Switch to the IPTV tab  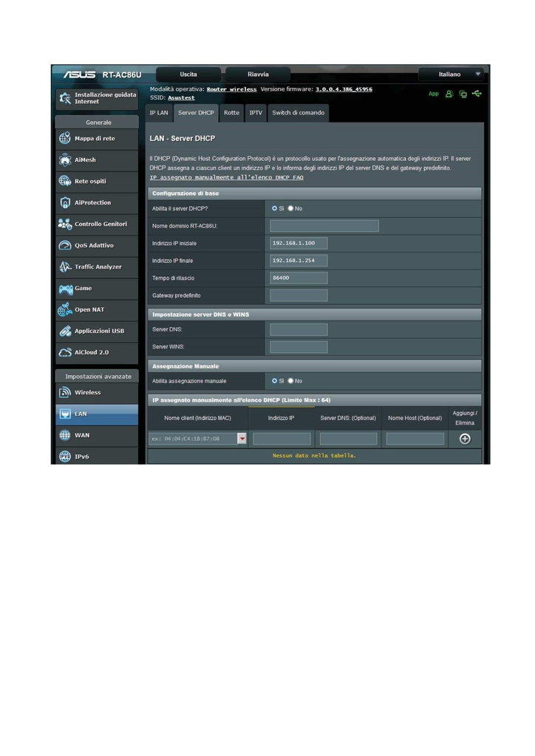point(256,113)
